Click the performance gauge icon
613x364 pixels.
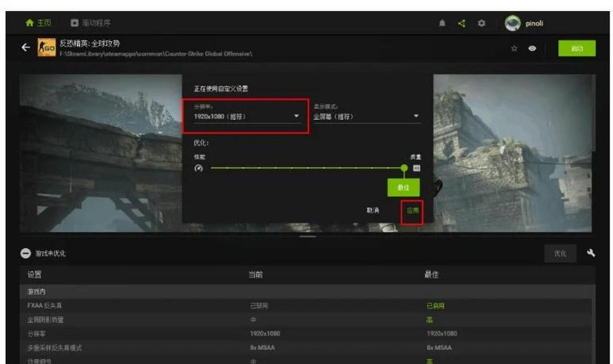[198, 168]
